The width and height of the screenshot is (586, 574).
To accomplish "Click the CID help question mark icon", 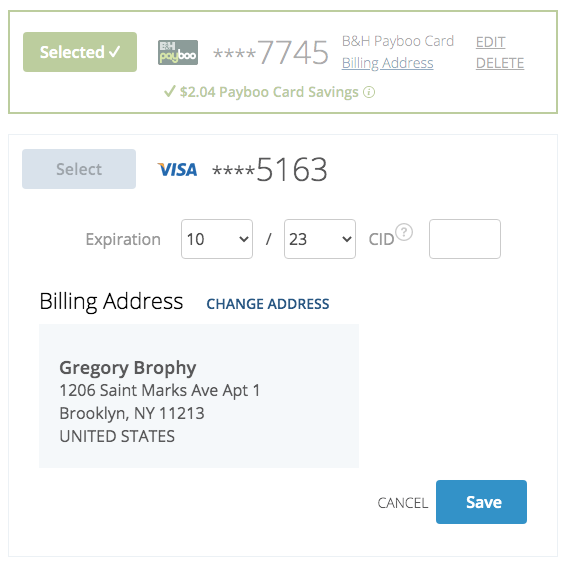I will [x=404, y=232].
